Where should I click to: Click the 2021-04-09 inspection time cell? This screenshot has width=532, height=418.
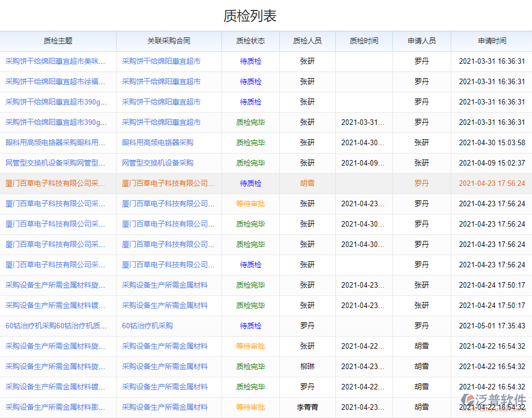pos(363,163)
